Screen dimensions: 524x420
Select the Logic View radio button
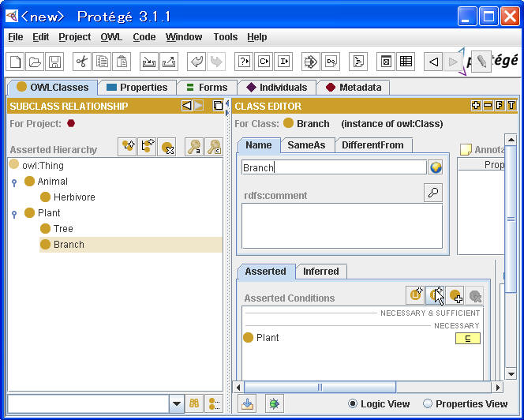point(354,403)
